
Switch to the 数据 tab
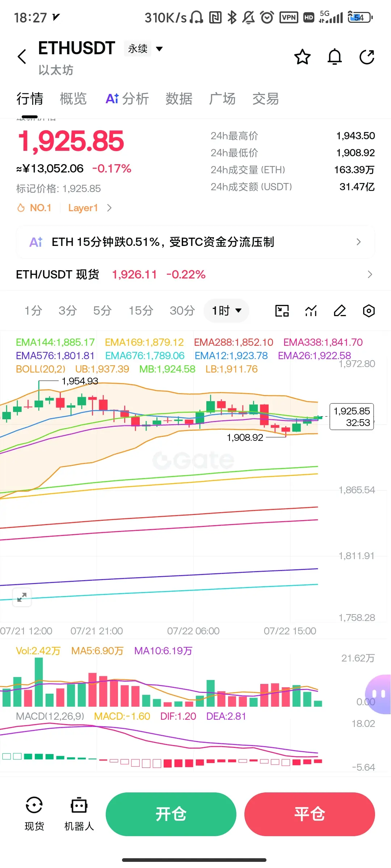coord(179,99)
